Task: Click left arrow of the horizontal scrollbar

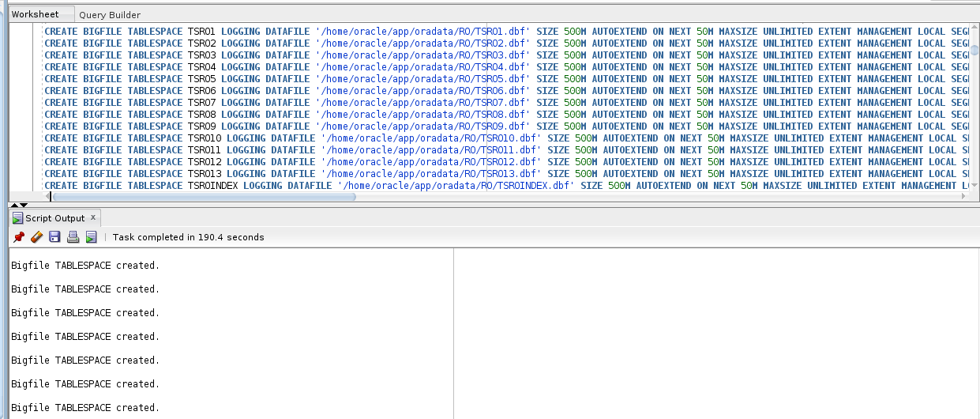Action: [48, 196]
